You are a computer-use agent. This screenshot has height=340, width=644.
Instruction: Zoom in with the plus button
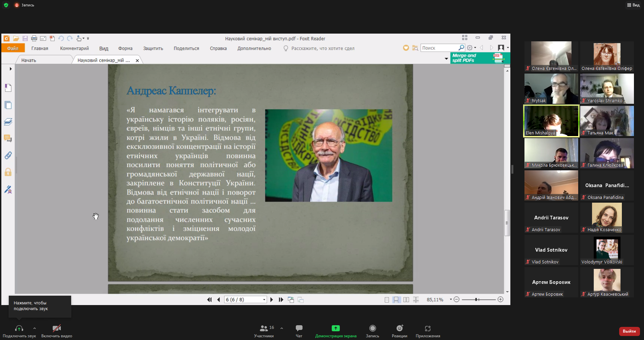click(x=501, y=299)
